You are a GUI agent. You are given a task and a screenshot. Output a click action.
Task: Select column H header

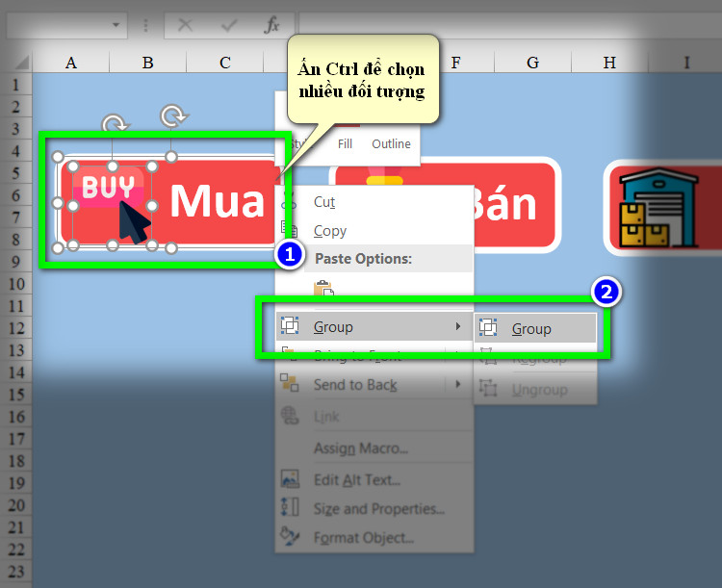pos(609,63)
